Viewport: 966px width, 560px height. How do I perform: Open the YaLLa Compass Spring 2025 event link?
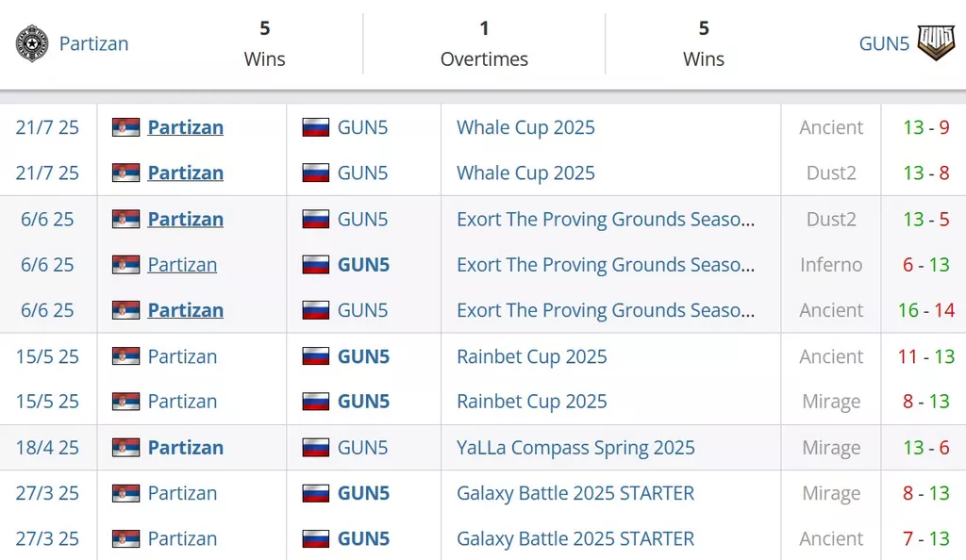coord(575,448)
